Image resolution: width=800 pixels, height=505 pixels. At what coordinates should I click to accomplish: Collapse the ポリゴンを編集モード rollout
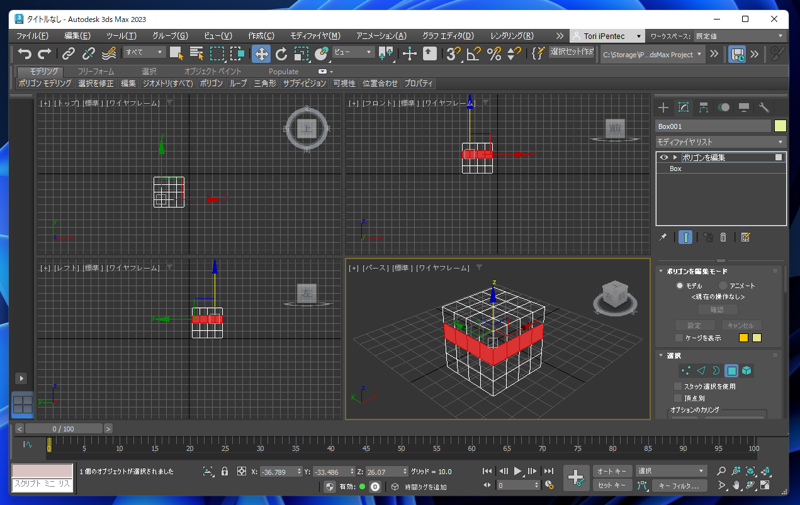point(661,271)
